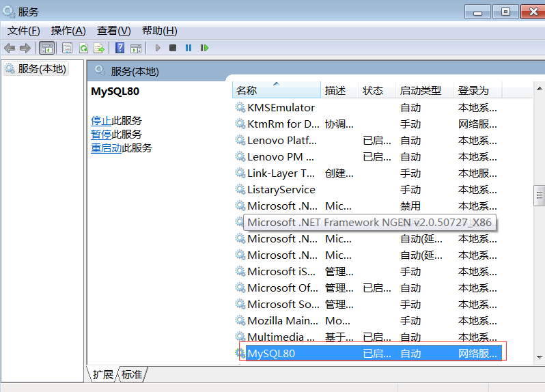The height and width of the screenshot is (392, 545).
Task: Click the 重启动 link for this service
Action: tap(107, 148)
